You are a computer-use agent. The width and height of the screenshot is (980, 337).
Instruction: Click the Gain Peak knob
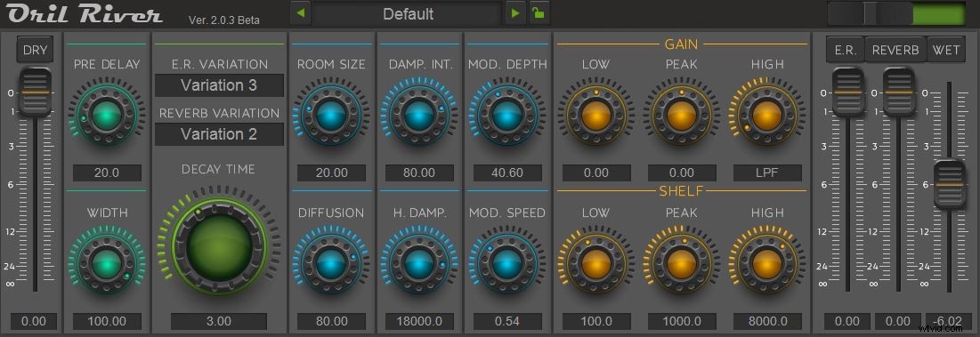pos(681,116)
